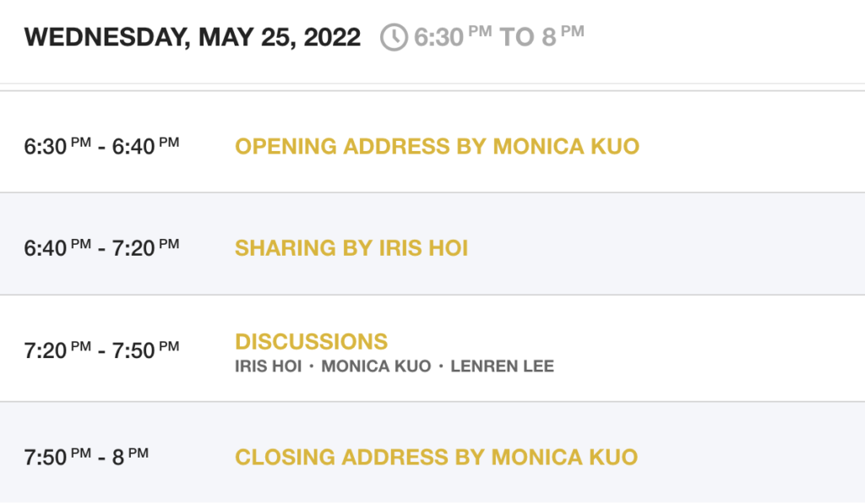
Task: Click the gray 6:30 PM header start time
Action: coord(453,37)
